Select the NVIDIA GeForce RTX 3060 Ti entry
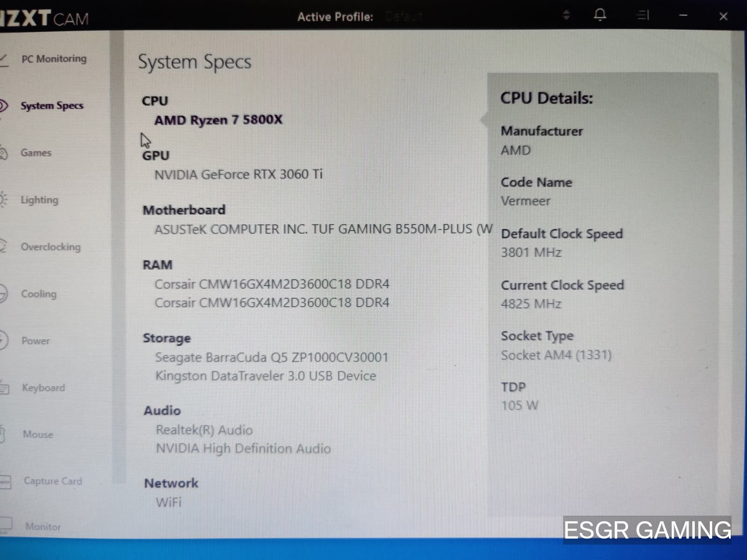 tap(239, 175)
